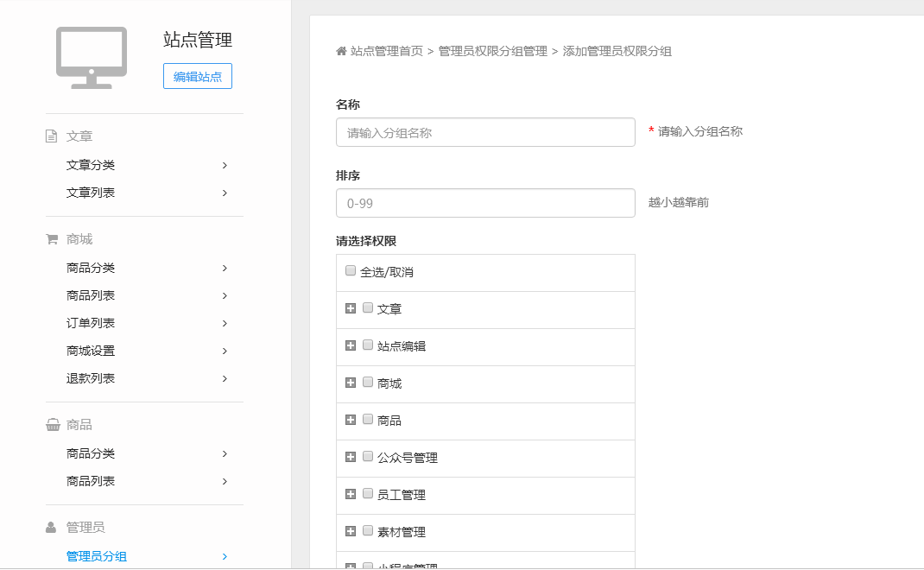
Task: Click the user icon next to 管理员
Action: pyautogui.click(x=51, y=527)
